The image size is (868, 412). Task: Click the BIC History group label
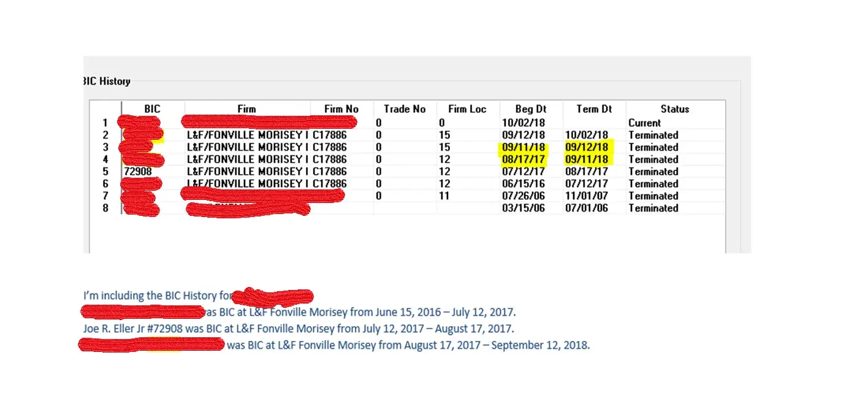(x=107, y=81)
